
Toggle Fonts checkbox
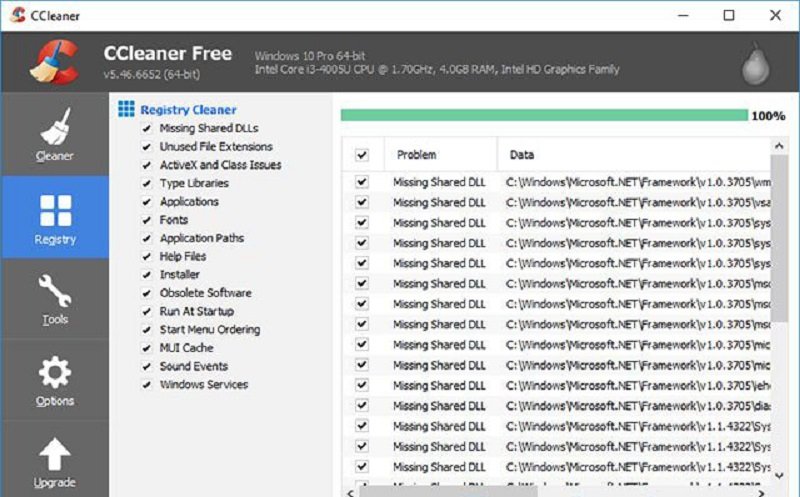(x=147, y=220)
